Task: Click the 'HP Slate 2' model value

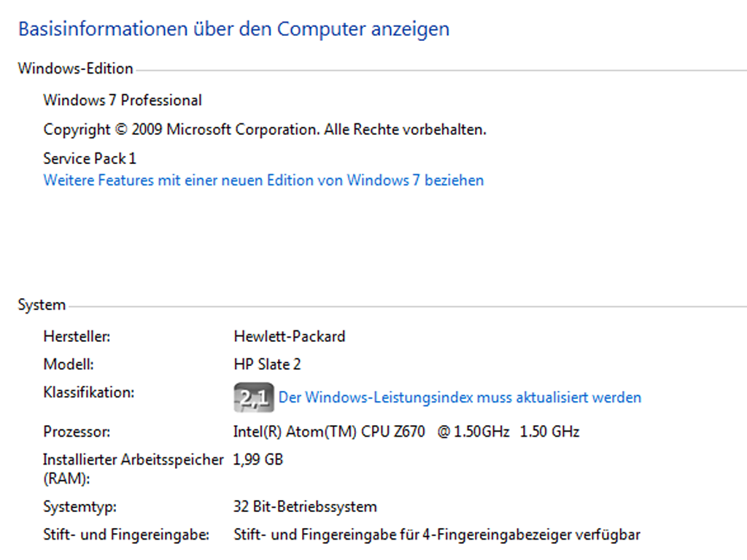Action: [267, 365]
